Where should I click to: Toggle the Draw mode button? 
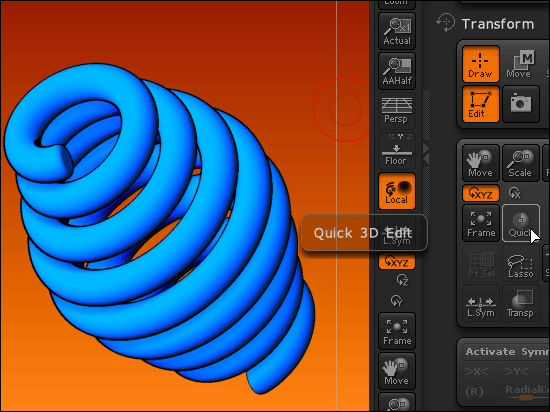[481, 64]
